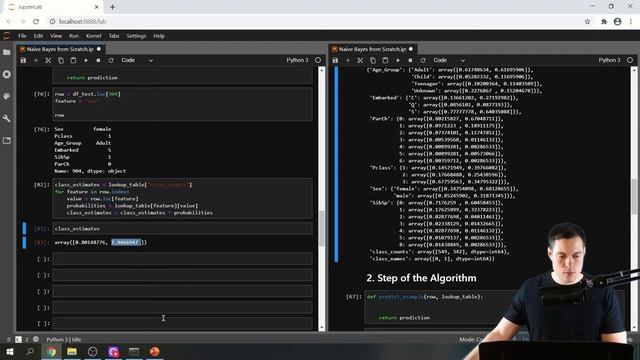Click '2. Step of the Algorithm' heading
Screen dimensions: 640x360
tap(421, 278)
